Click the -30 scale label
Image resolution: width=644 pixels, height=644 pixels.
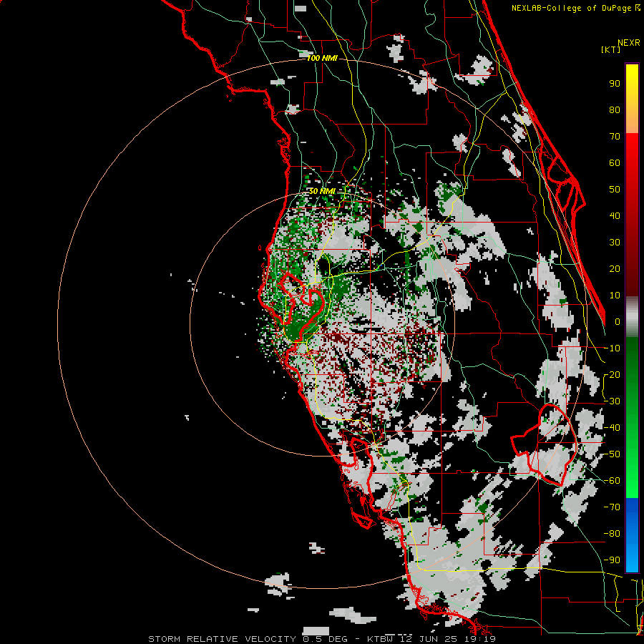tap(612, 401)
